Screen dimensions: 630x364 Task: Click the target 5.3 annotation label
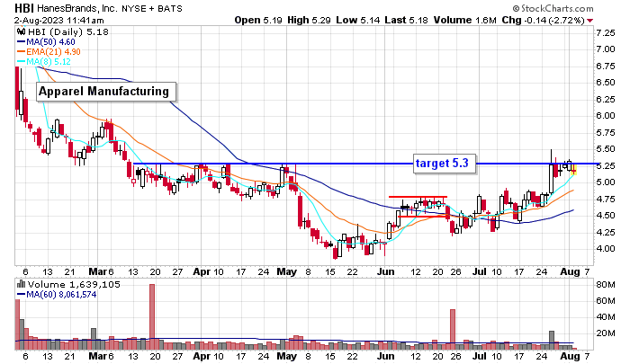click(x=445, y=163)
